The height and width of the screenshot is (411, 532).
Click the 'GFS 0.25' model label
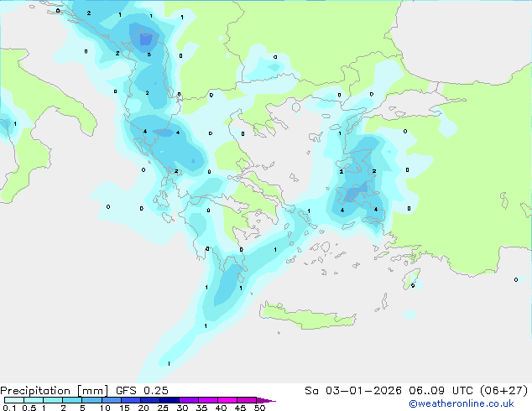pos(142,391)
